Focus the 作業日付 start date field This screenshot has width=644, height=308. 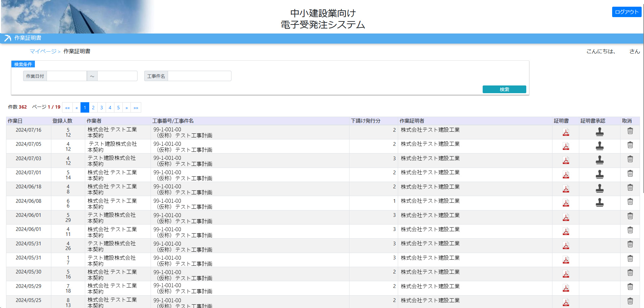pyautogui.click(x=67, y=76)
